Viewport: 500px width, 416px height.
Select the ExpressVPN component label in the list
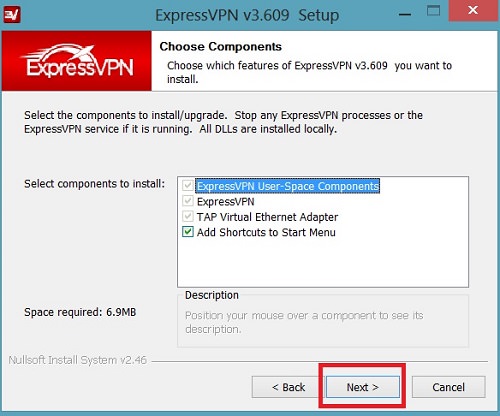click(x=226, y=201)
